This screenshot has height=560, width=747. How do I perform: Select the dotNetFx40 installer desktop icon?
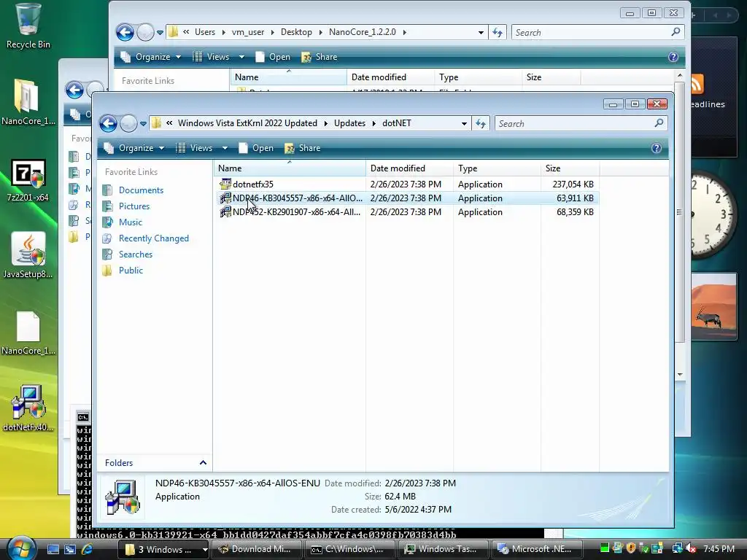pos(28,408)
